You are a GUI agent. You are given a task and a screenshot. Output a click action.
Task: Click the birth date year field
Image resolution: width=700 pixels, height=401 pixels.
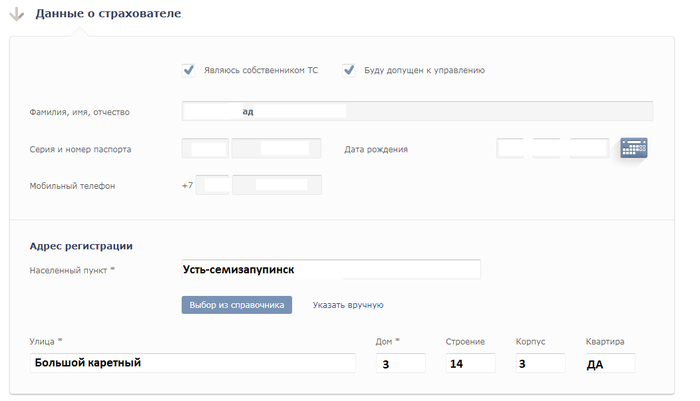pyautogui.click(x=588, y=149)
